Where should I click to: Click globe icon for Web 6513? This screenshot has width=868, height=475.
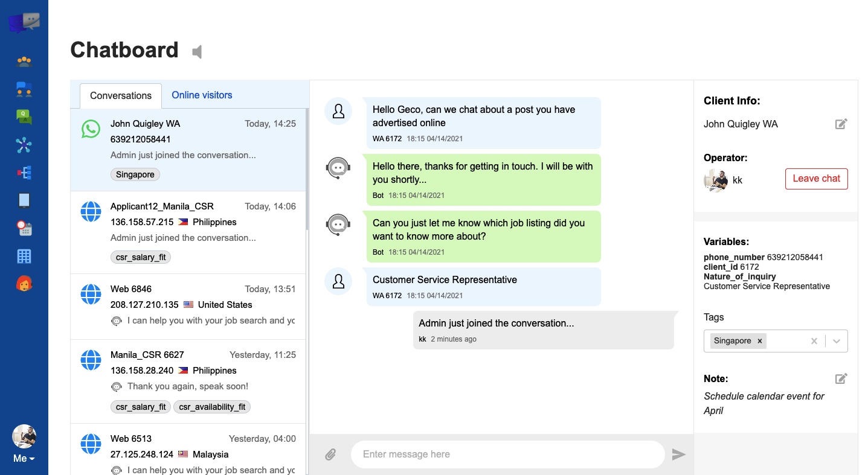[91, 444]
